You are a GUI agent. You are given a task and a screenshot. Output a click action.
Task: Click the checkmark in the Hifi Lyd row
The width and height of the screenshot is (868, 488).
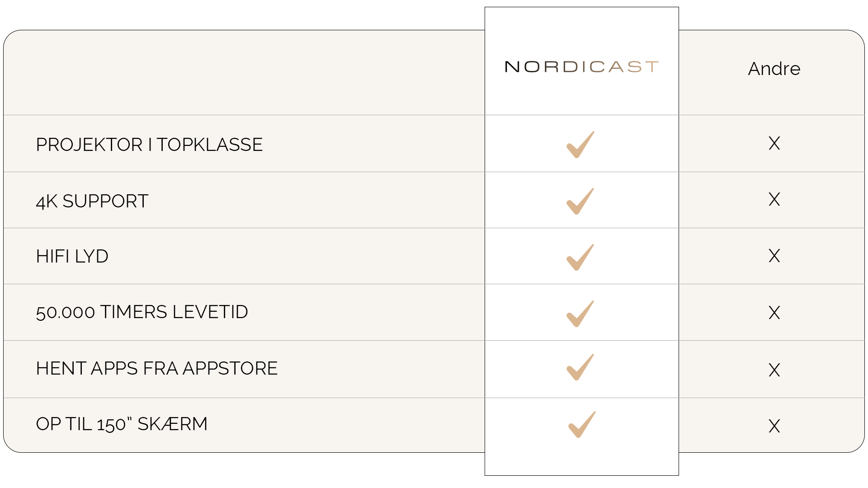pos(580,257)
